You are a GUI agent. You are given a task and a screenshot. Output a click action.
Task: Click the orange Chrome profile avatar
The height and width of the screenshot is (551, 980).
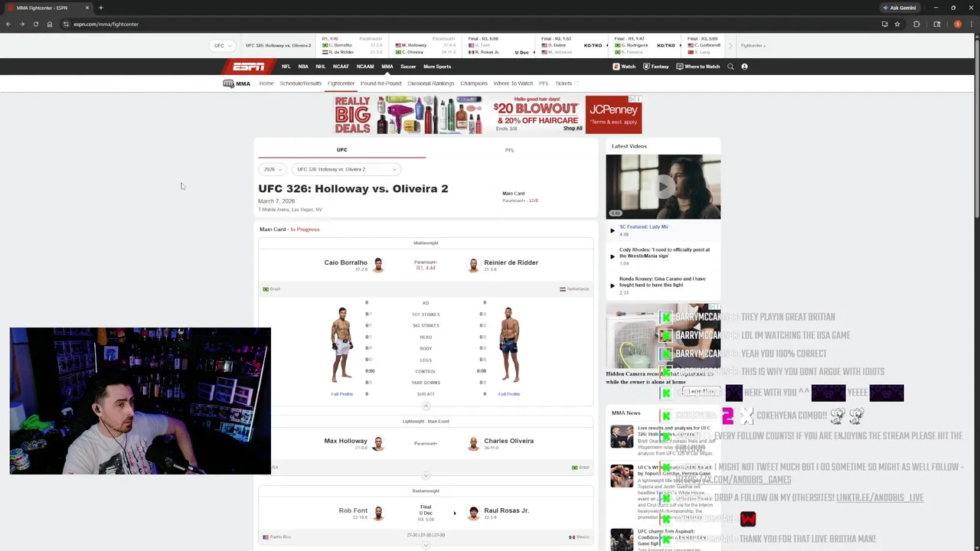pyautogui.click(x=957, y=24)
